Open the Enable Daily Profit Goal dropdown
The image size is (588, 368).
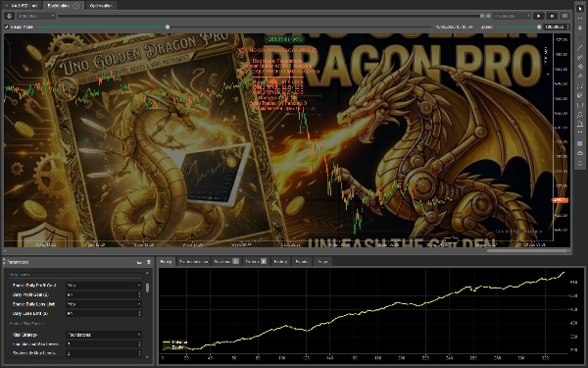click(x=104, y=286)
